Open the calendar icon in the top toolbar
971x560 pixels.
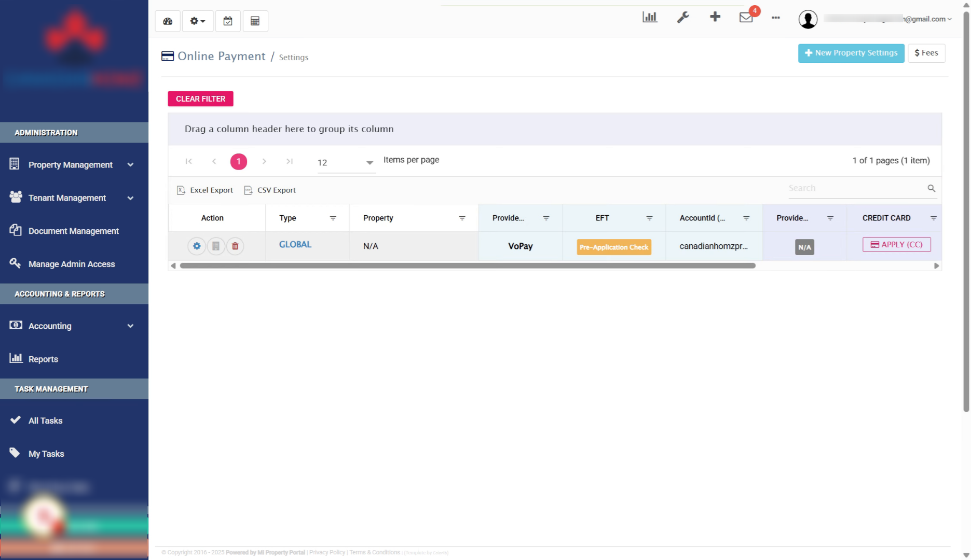click(227, 21)
